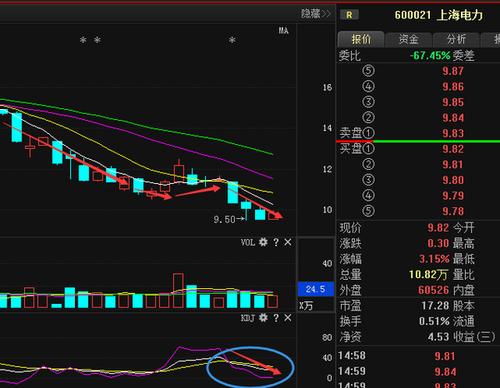Select buy level 1 price 9.82

pyautogui.click(x=453, y=149)
